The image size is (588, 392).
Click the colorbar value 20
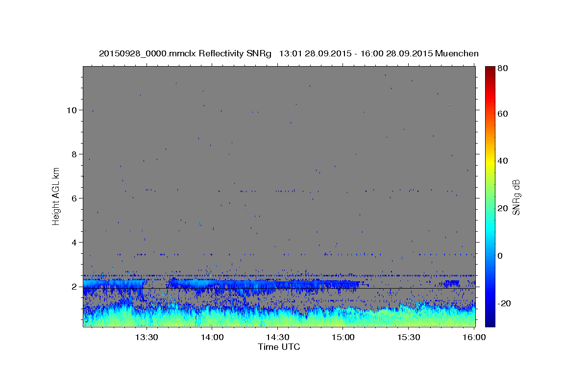coord(502,209)
